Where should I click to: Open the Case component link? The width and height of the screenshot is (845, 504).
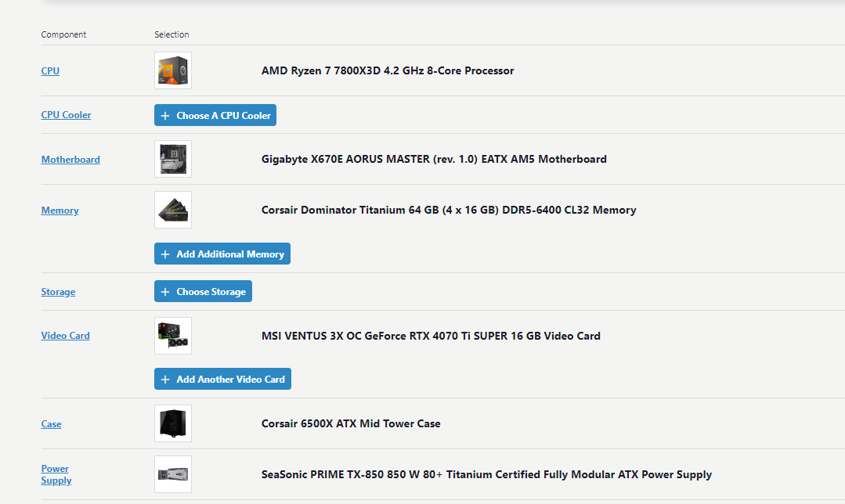pos(51,423)
